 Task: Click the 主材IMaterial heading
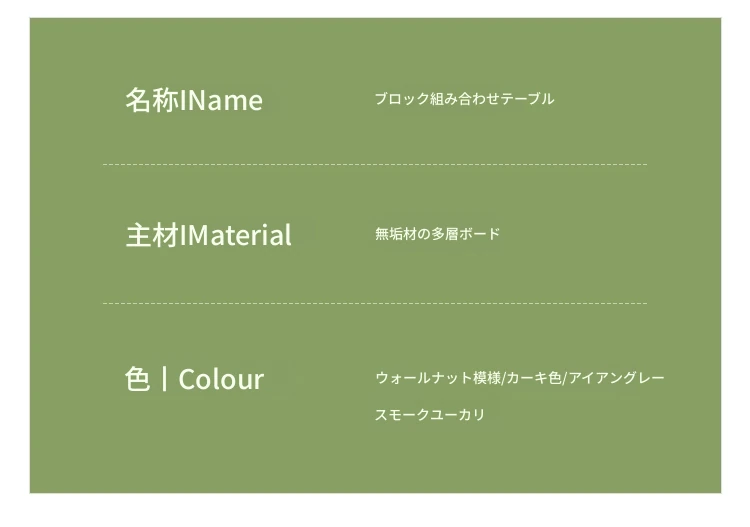coord(209,235)
